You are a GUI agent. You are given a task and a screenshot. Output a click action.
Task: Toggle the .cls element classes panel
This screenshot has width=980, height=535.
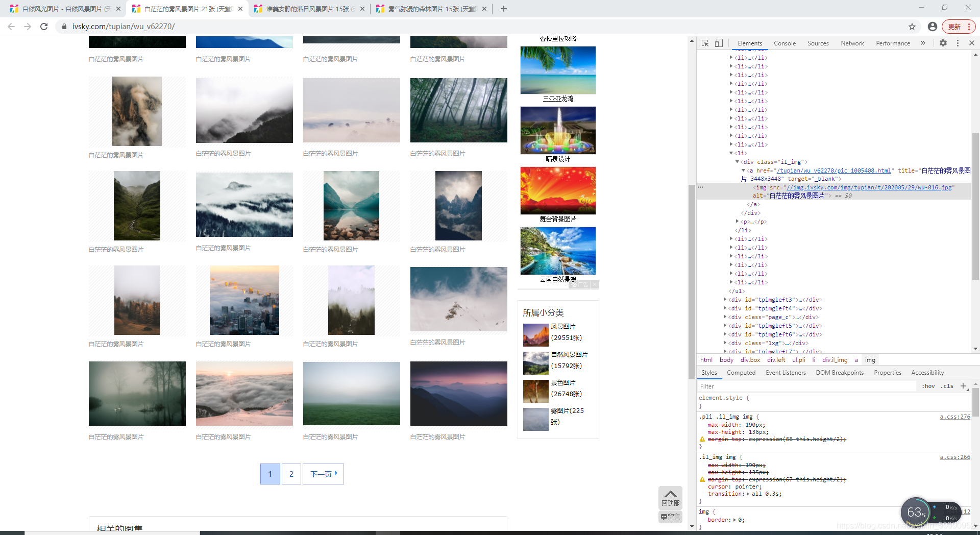point(947,386)
